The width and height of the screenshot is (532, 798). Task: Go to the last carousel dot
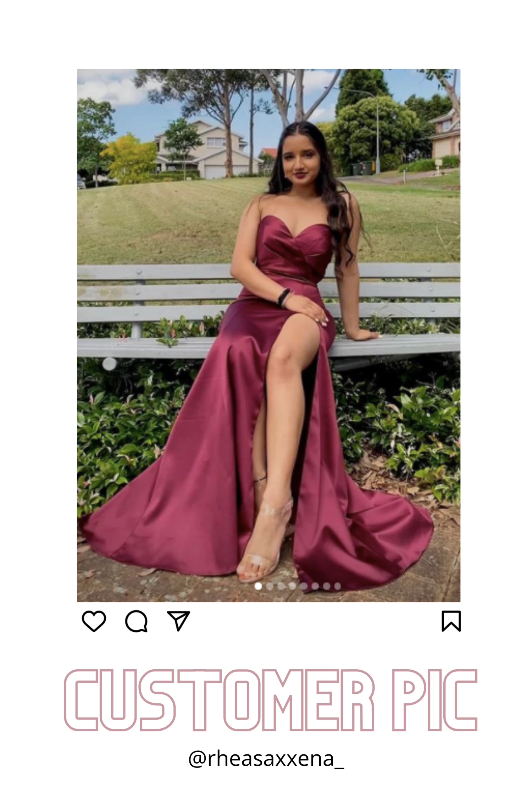(338, 586)
